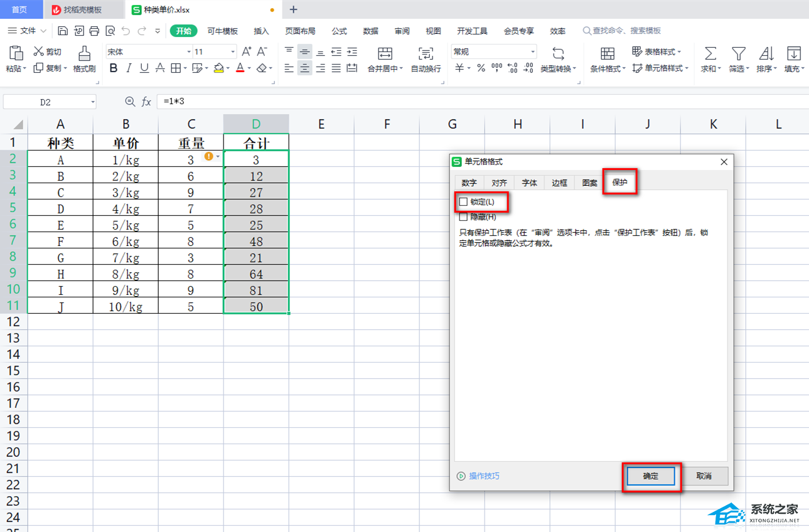Switch to the 边框 tab in dialog

click(559, 183)
